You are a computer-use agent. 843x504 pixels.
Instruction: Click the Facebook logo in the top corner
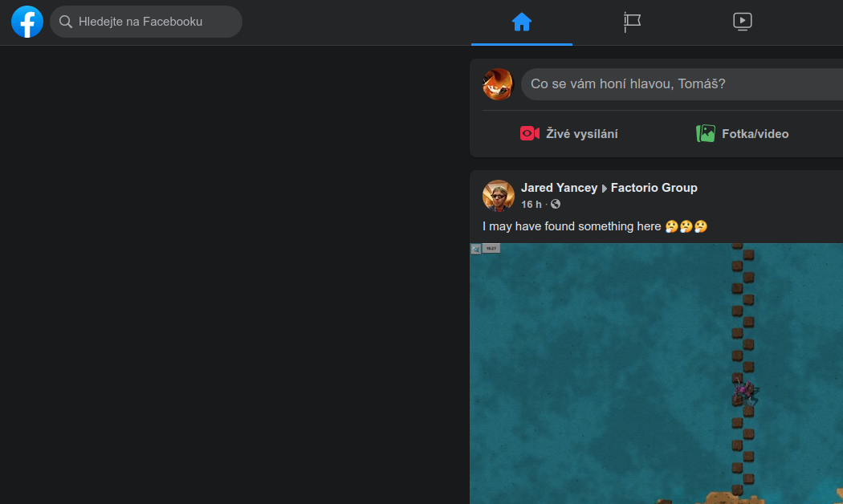point(27,22)
